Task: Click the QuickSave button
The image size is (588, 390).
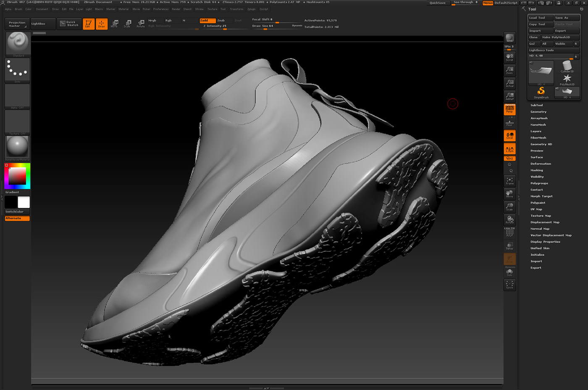Action: tap(437, 3)
